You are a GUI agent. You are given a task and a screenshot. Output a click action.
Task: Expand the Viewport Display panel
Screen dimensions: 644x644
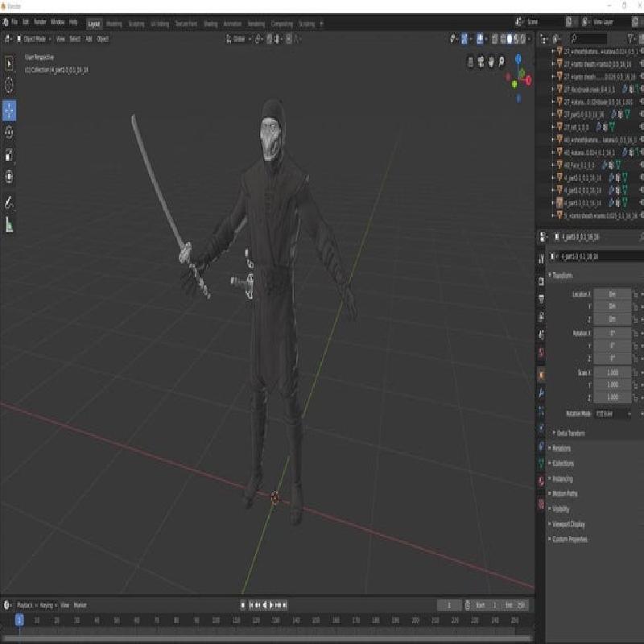pos(570,524)
